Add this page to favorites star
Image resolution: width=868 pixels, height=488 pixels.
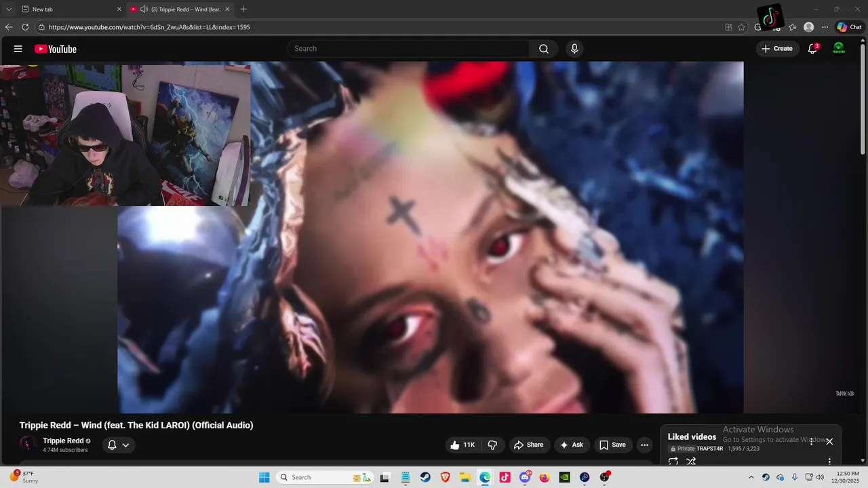click(x=741, y=27)
